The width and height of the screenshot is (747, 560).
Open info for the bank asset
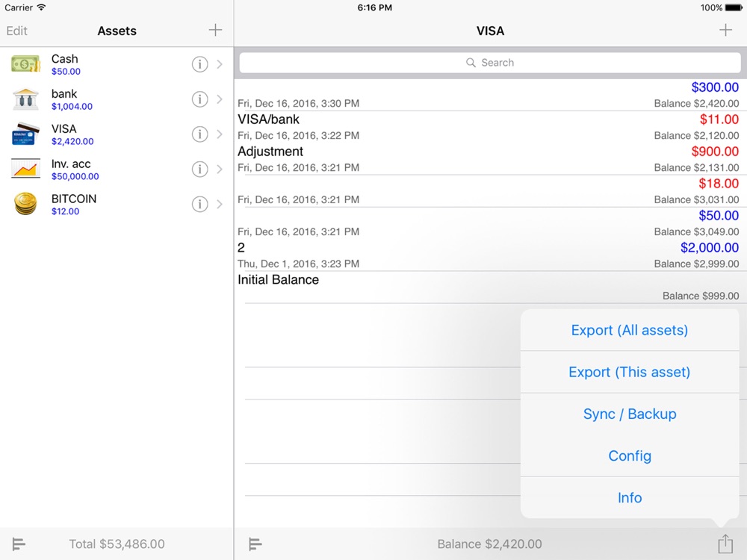tap(199, 99)
